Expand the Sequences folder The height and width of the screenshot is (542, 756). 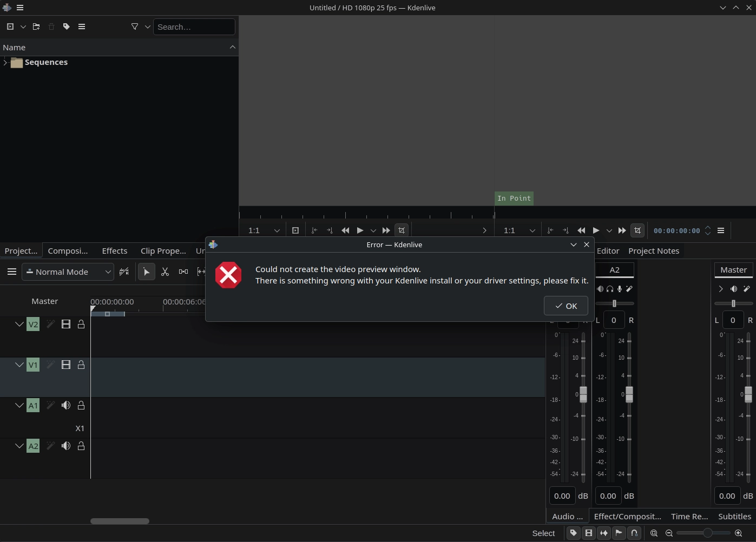(x=5, y=62)
